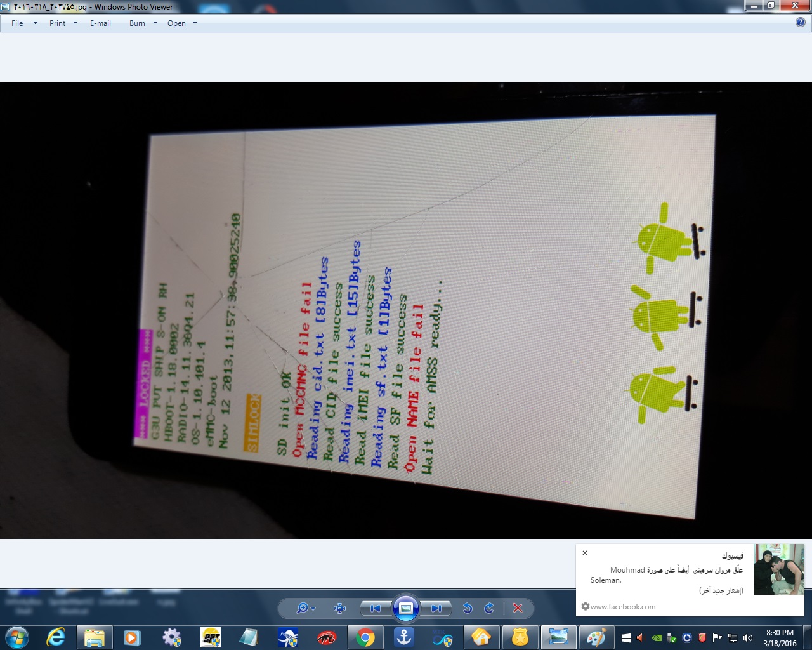Delete the photo using the red X
This screenshot has width=812, height=650.
click(x=518, y=608)
